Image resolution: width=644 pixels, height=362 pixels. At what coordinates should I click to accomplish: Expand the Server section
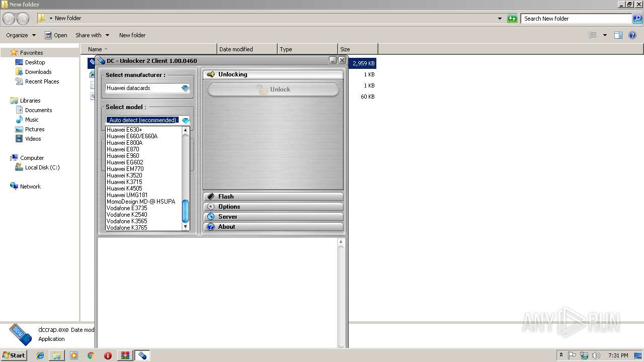pos(273,217)
